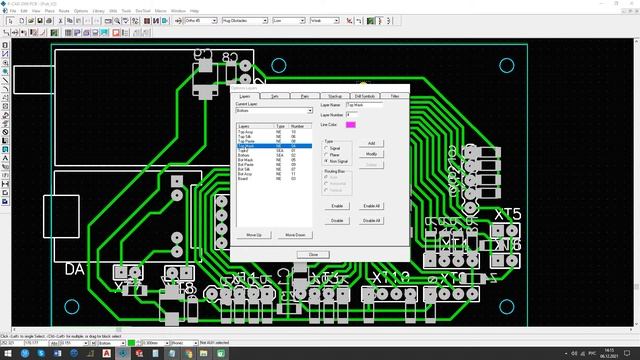
Task: Switch to the Stackup tab
Action: click(335, 96)
